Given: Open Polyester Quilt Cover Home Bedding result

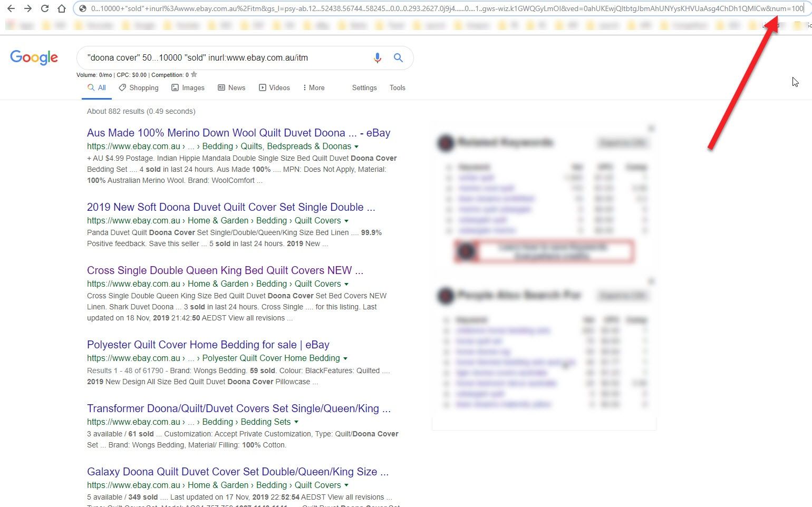Looking at the screenshot, I should (x=208, y=345).
